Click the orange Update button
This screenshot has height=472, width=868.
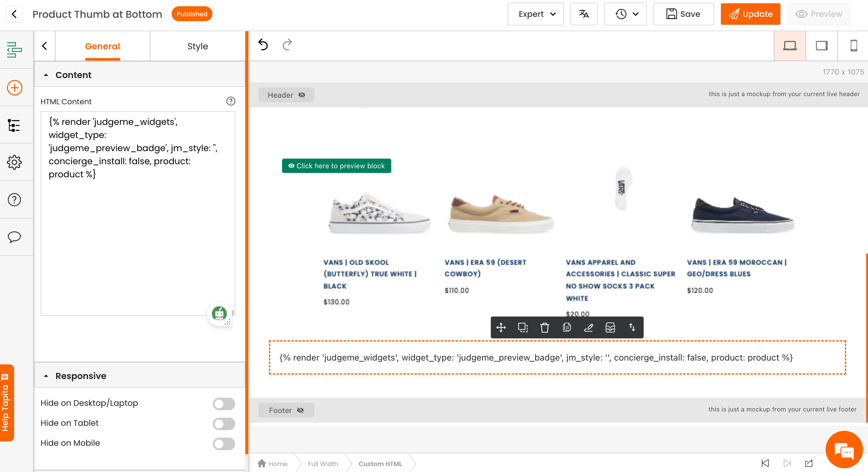coord(750,14)
